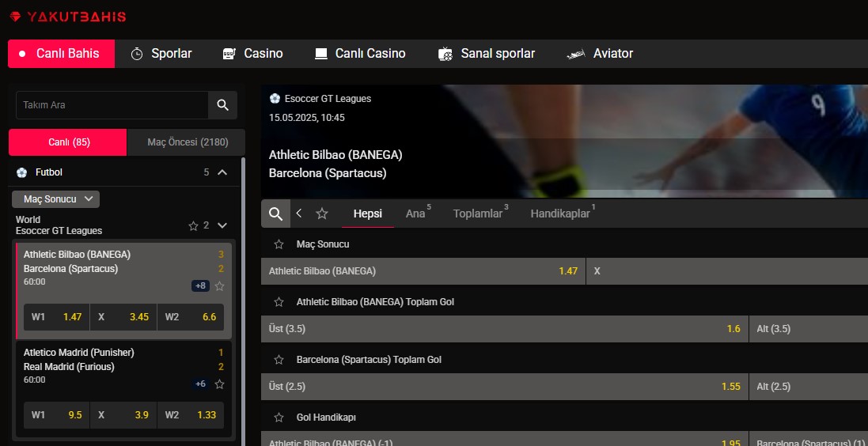Switch to the Toplamlar tab
Viewport: 868px width, 446px height.
pyautogui.click(x=478, y=214)
